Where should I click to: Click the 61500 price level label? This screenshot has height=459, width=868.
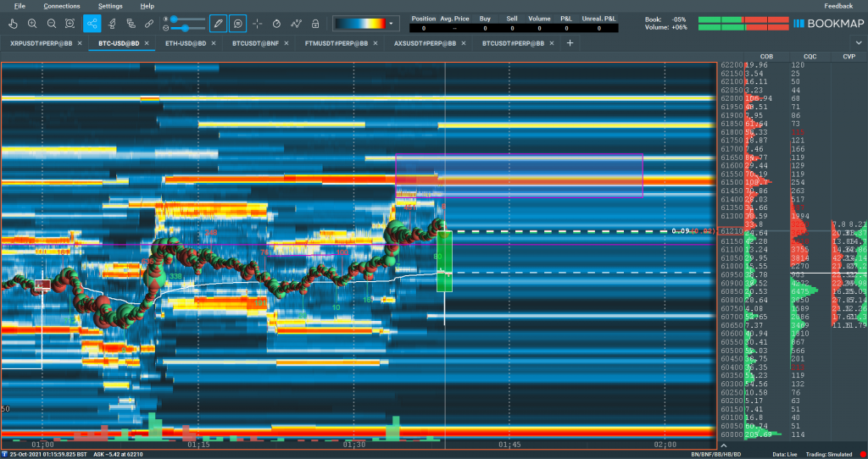pyautogui.click(x=732, y=182)
